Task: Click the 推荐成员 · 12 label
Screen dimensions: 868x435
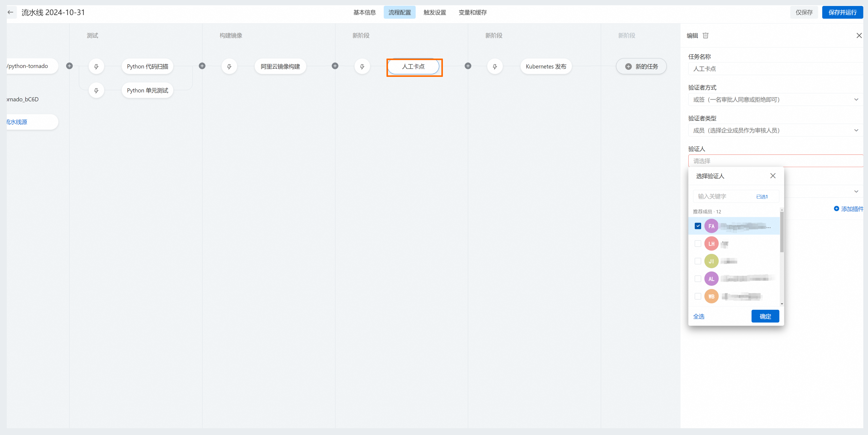Action: 707,212
